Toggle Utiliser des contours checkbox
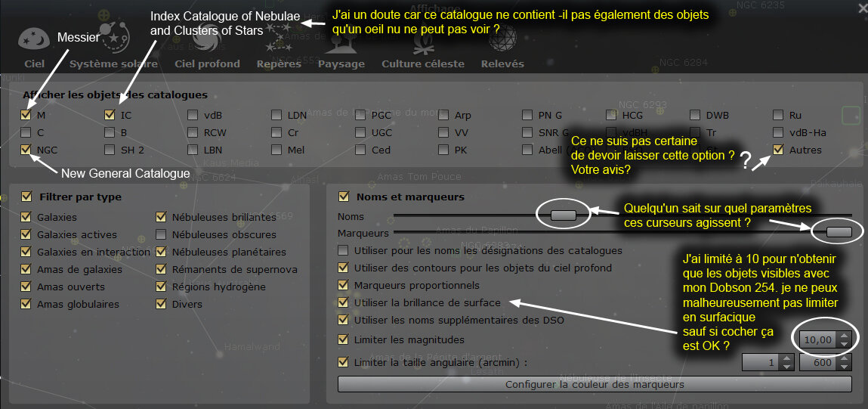This screenshot has width=868, height=409. (343, 268)
